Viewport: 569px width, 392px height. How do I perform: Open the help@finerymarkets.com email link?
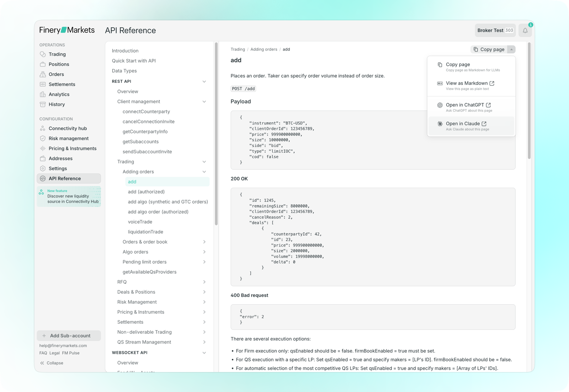(63, 345)
